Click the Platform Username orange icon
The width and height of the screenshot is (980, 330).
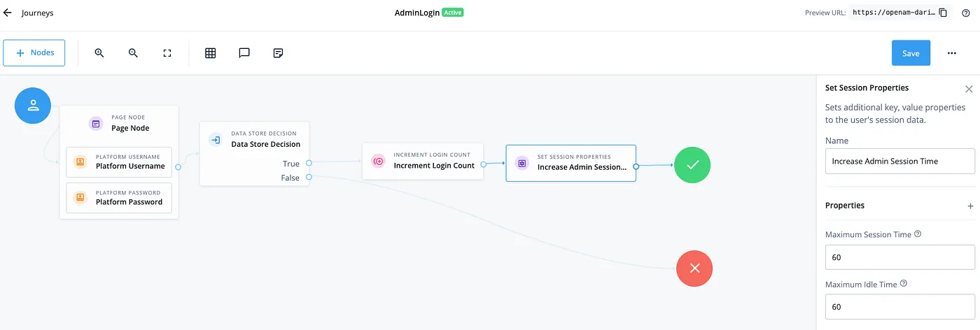tap(80, 162)
